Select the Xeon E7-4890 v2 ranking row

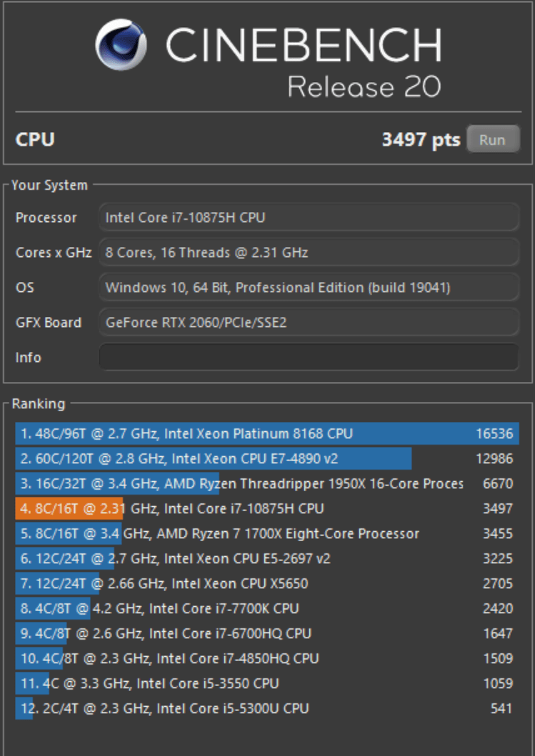pyautogui.click(x=266, y=459)
